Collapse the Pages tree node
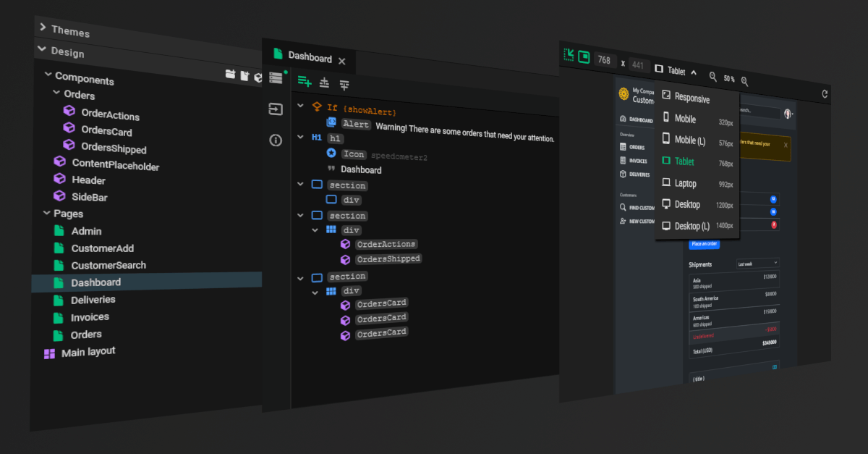This screenshot has width=868, height=454. [x=46, y=213]
